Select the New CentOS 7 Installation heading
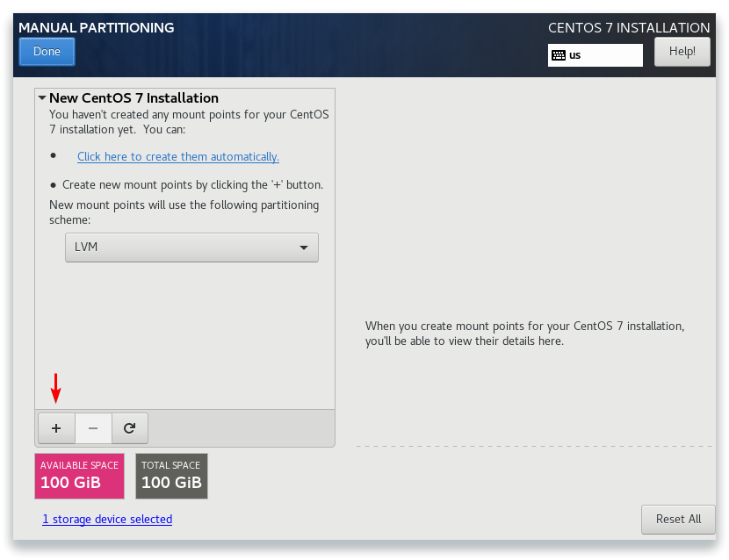This screenshot has width=729, height=560. (x=134, y=98)
